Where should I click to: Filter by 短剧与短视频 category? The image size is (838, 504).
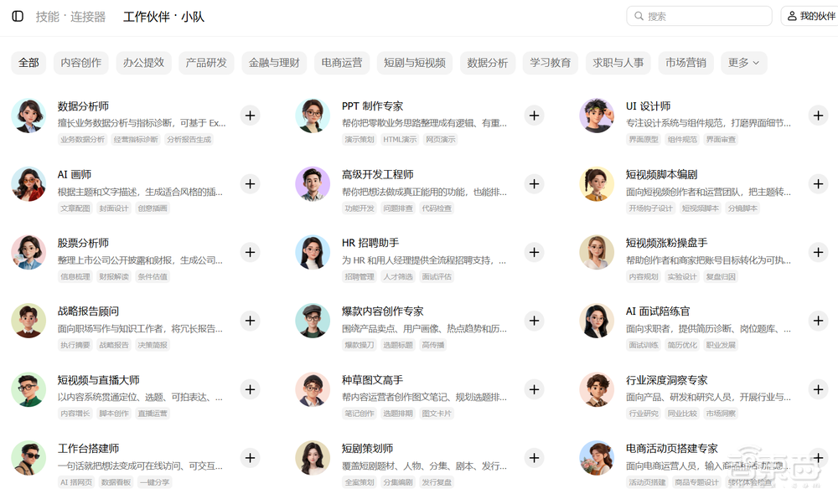[415, 63]
